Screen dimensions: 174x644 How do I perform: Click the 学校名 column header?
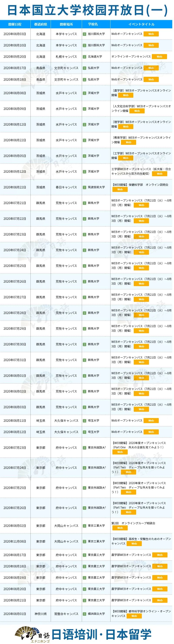pos(97,24)
